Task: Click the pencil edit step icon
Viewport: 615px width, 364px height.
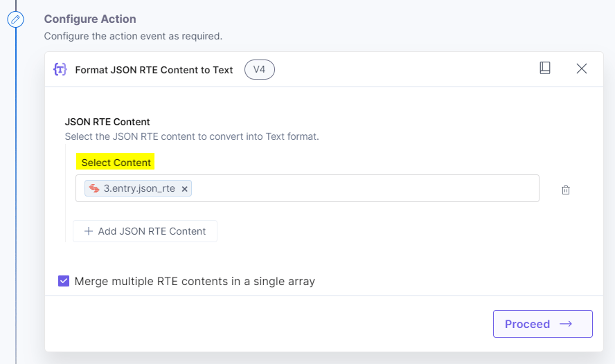Action: coord(16,19)
